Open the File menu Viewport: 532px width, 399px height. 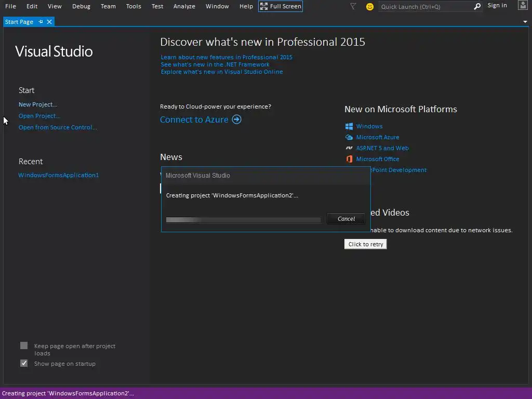(x=10, y=6)
